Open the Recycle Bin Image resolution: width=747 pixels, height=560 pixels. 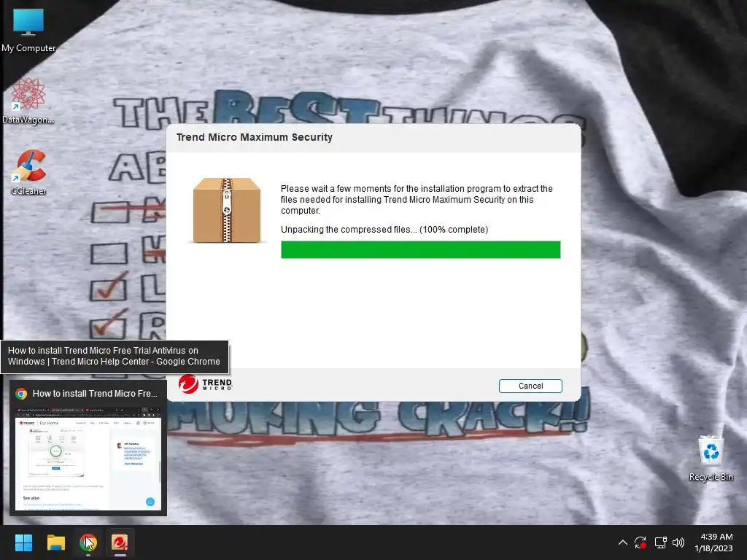(711, 458)
